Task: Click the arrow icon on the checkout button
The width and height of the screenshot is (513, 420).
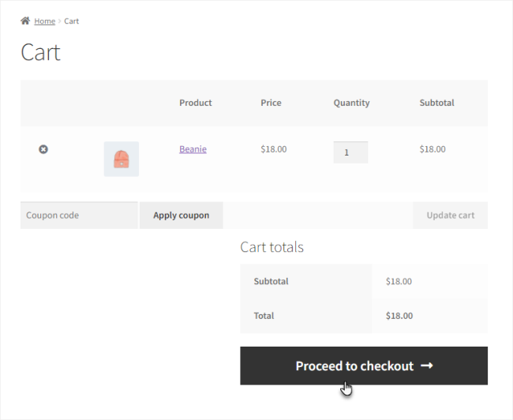Action: coord(427,366)
